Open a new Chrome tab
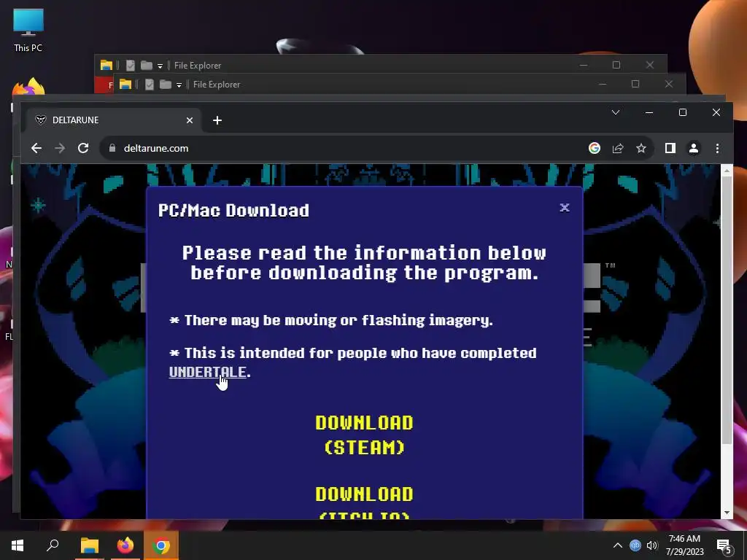The image size is (747, 560). tap(217, 120)
